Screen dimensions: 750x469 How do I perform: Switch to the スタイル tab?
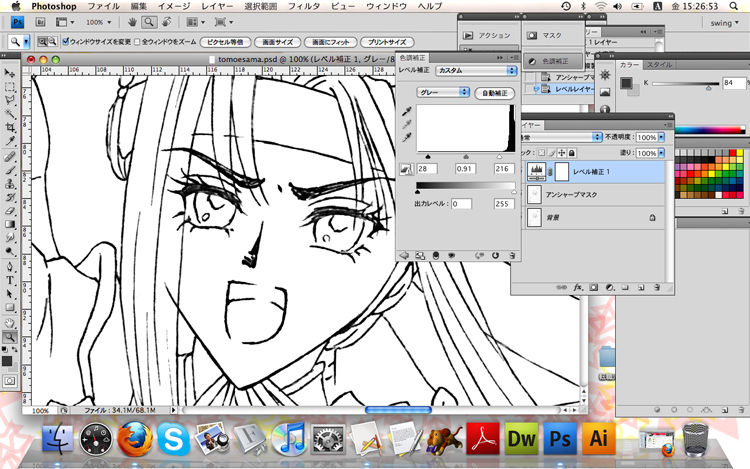659,65
